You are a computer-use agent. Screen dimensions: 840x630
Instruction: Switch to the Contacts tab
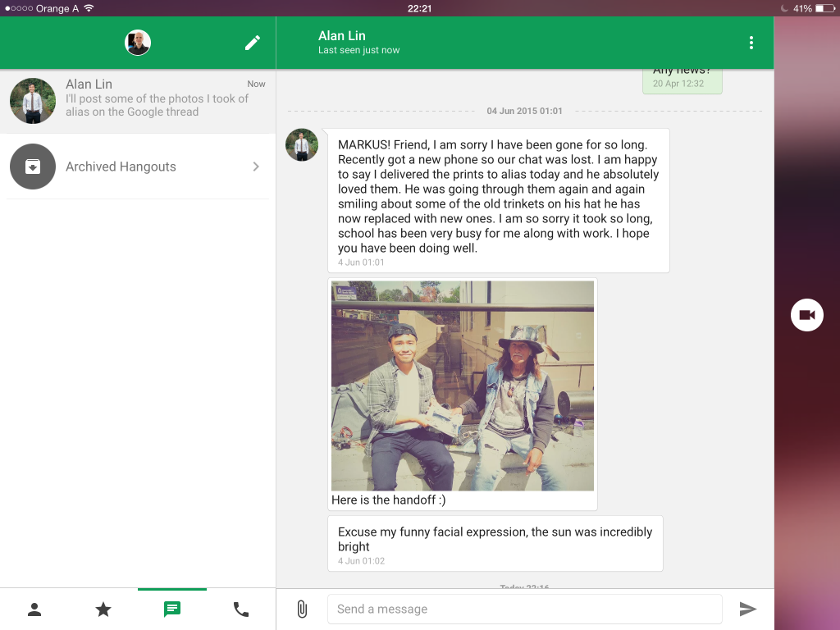point(34,609)
